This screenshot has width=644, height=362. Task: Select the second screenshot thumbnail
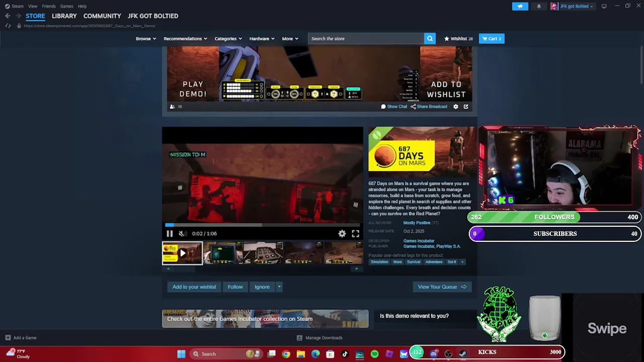click(x=223, y=253)
